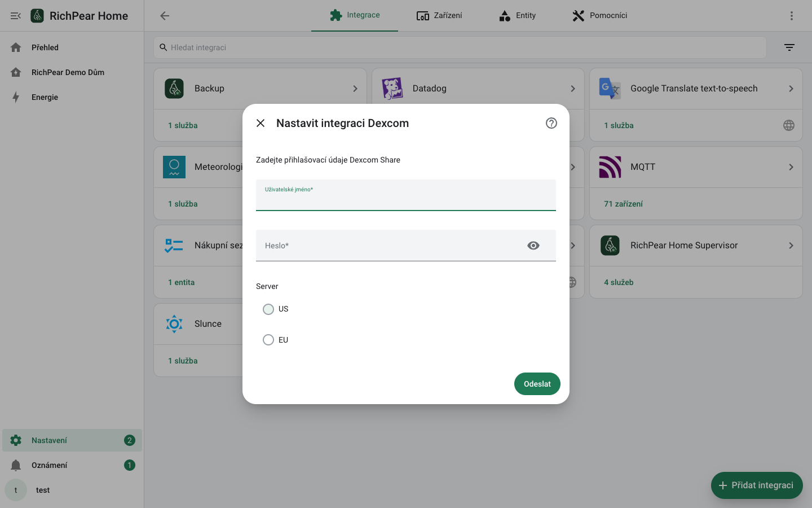Open the '71 zařízení' MQTT link

tap(623, 204)
